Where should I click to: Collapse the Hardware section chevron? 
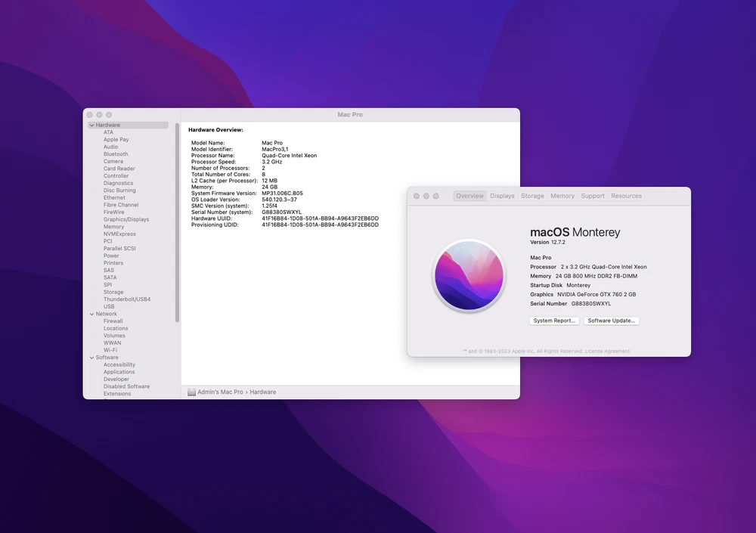click(91, 125)
